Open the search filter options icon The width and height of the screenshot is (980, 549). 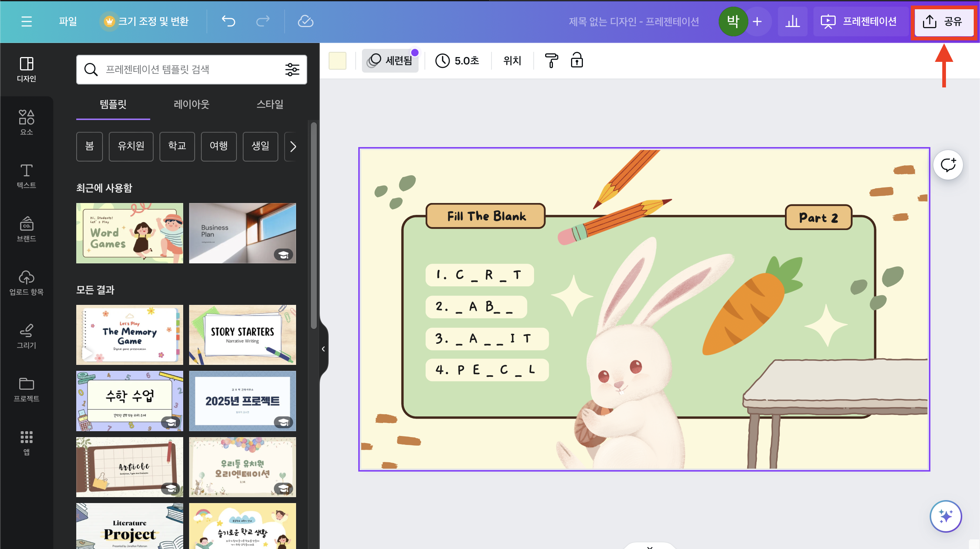point(292,69)
